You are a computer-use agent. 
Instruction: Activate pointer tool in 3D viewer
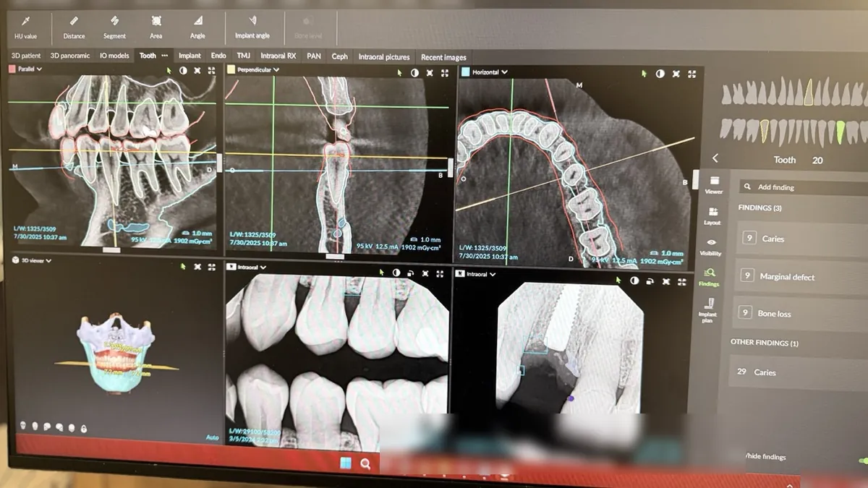(x=183, y=267)
